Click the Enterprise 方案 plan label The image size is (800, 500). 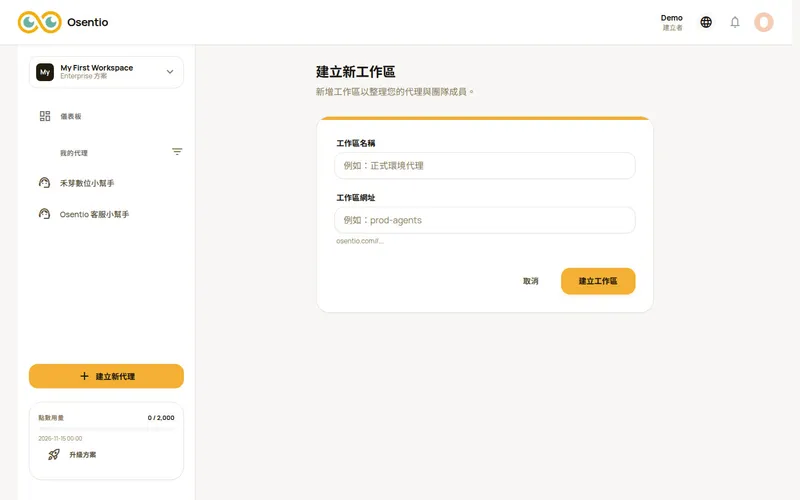click(x=84, y=76)
